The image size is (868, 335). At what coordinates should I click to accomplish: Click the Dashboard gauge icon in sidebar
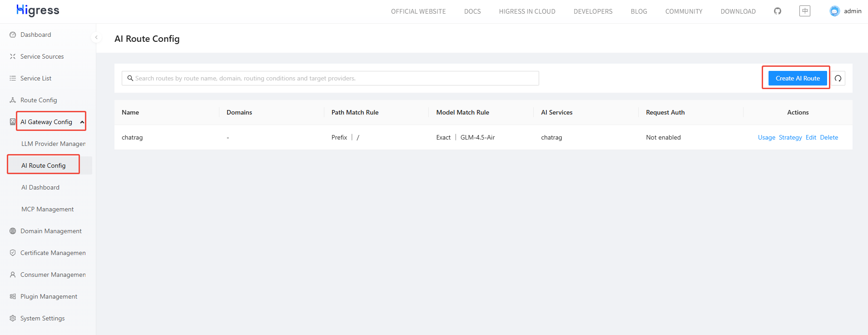[x=13, y=35]
